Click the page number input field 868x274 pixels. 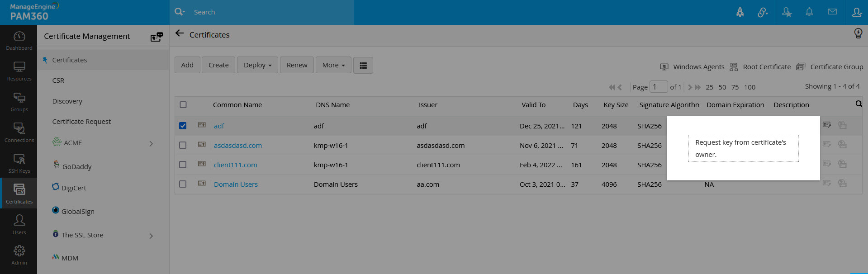point(659,87)
